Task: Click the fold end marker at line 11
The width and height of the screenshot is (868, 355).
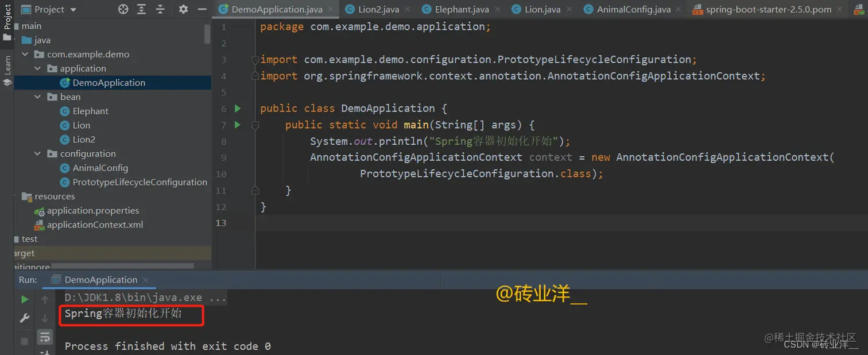Action: tap(255, 190)
